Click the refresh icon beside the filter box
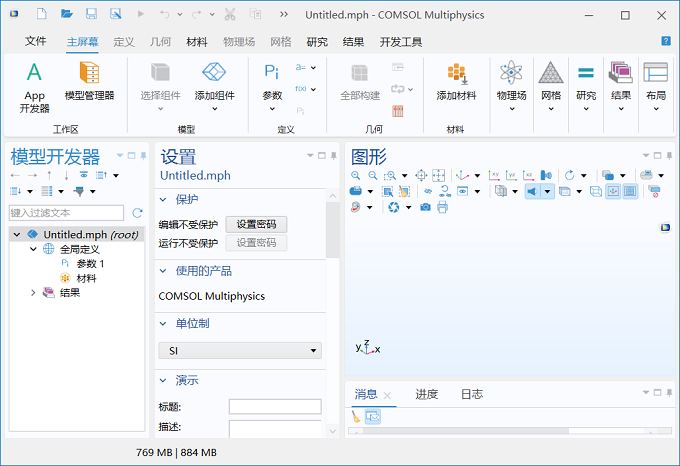This screenshot has width=680, height=466. 137,213
